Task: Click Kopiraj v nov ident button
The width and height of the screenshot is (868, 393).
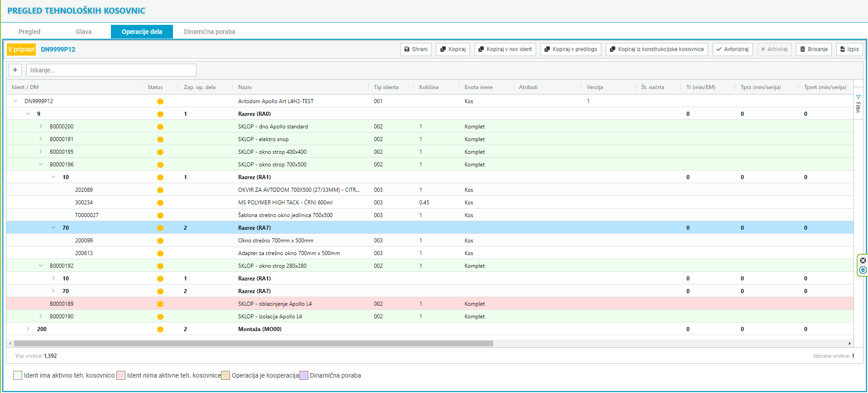Action: click(505, 49)
